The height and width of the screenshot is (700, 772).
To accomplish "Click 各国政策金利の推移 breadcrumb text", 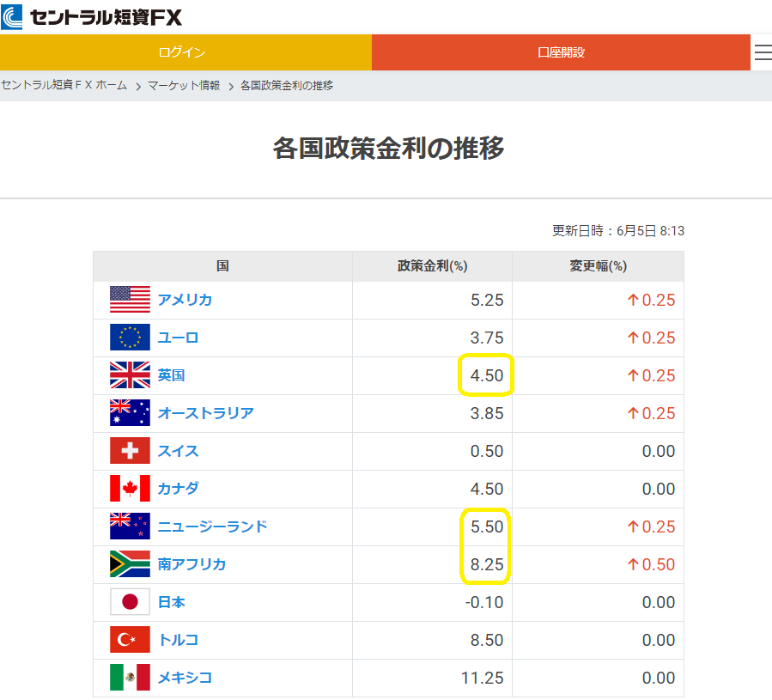I will coord(287,85).
